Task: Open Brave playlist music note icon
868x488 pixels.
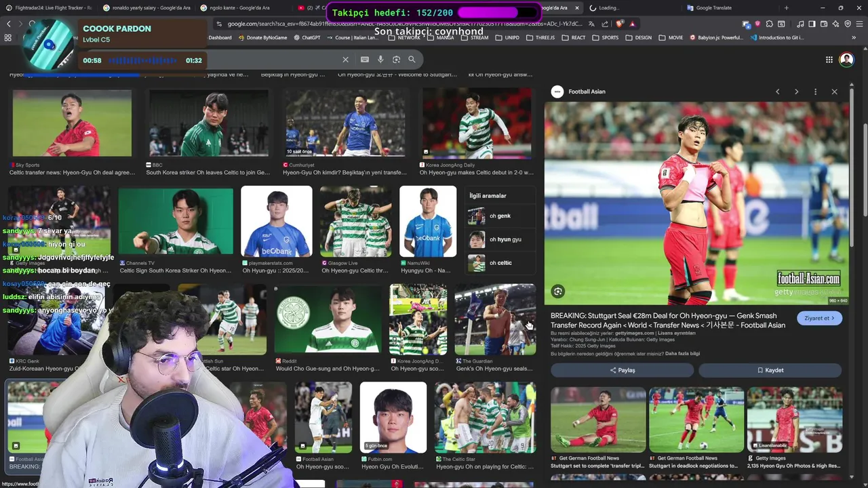Action: point(800,24)
